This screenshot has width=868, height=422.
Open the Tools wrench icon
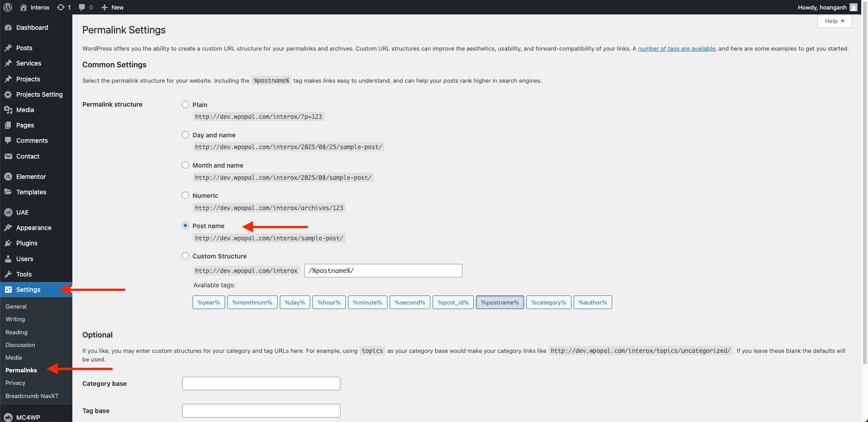pyautogui.click(x=8, y=274)
